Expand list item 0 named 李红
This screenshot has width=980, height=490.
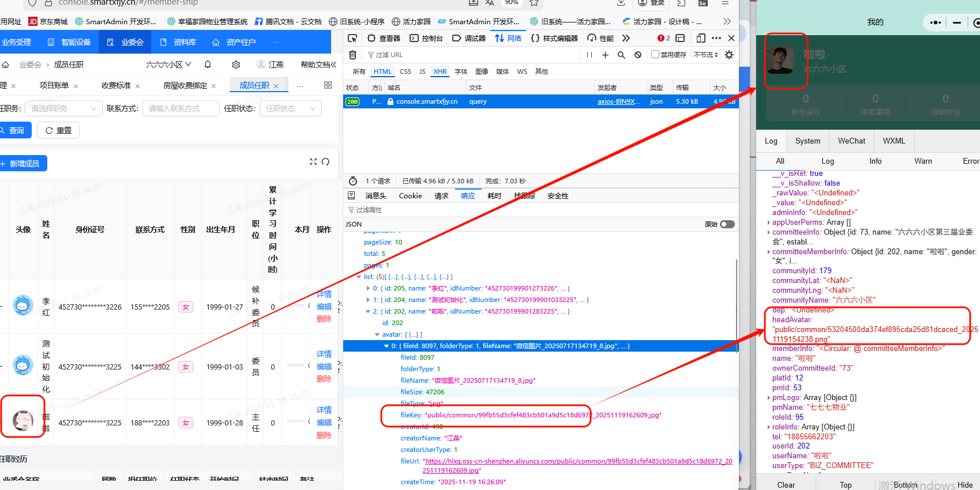pyautogui.click(x=369, y=288)
